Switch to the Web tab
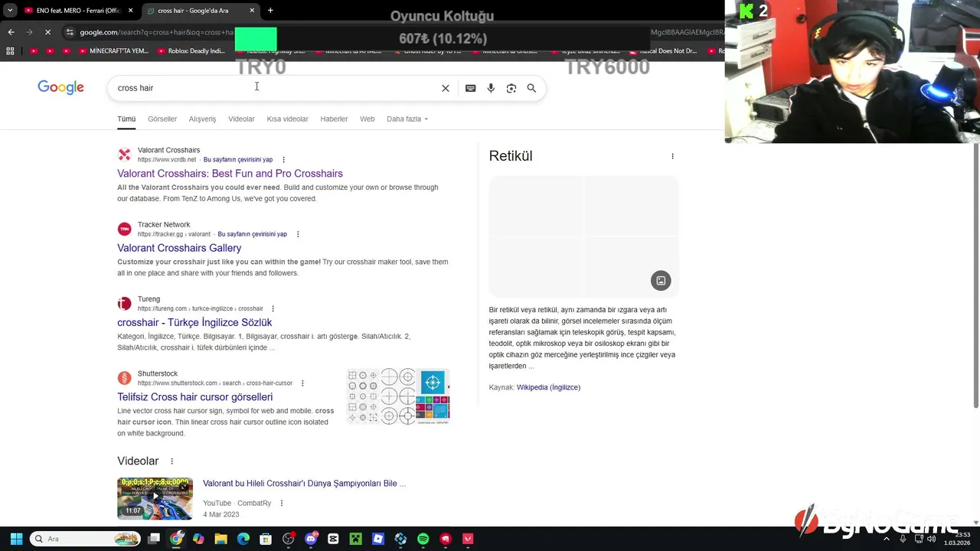Image resolution: width=980 pixels, height=551 pixels. tap(367, 119)
